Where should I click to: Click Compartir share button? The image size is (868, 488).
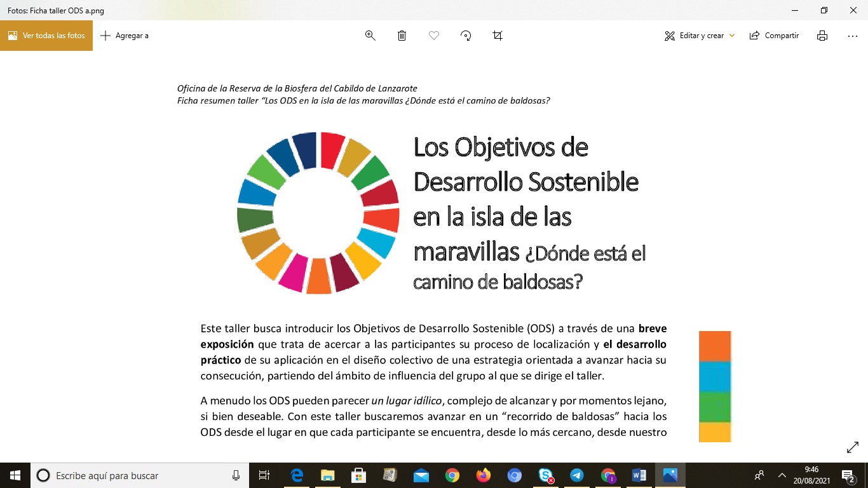(774, 36)
